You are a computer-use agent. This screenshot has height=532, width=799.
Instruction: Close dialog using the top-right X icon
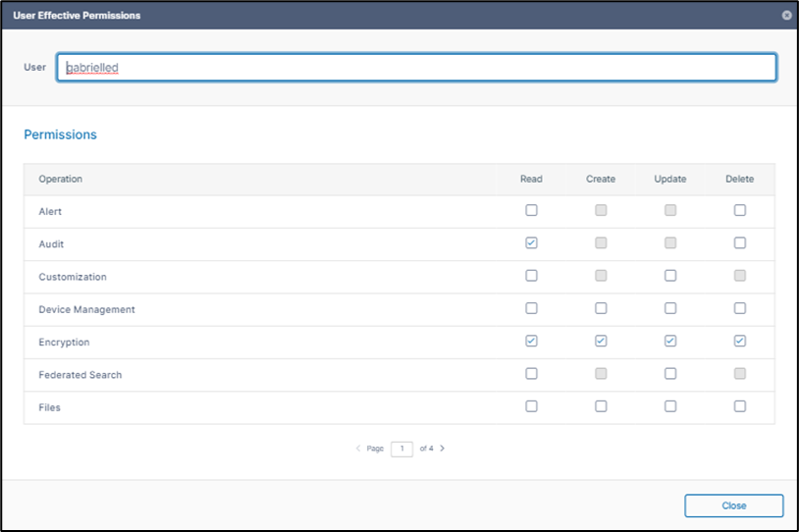coord(786,16)
